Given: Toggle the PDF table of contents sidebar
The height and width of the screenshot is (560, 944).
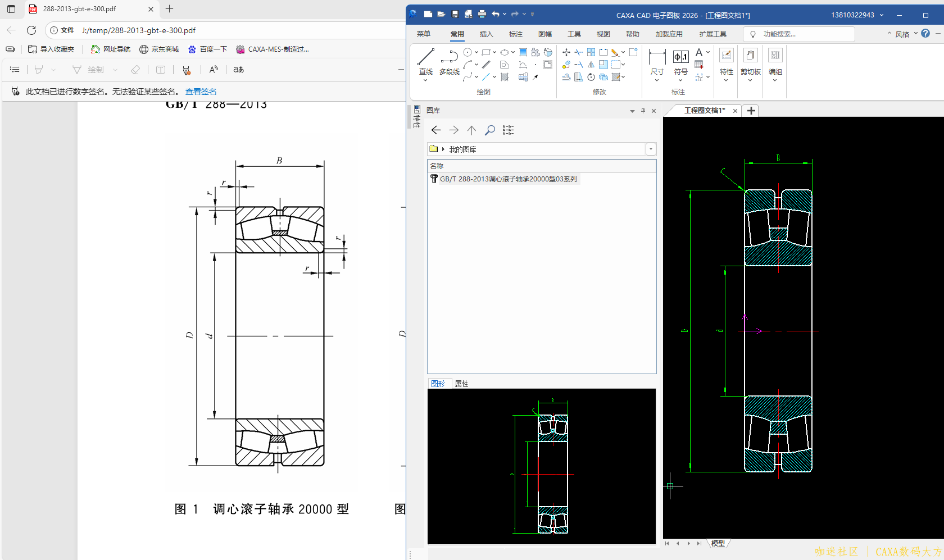Looking at the screenshot, I should [15, 70].
